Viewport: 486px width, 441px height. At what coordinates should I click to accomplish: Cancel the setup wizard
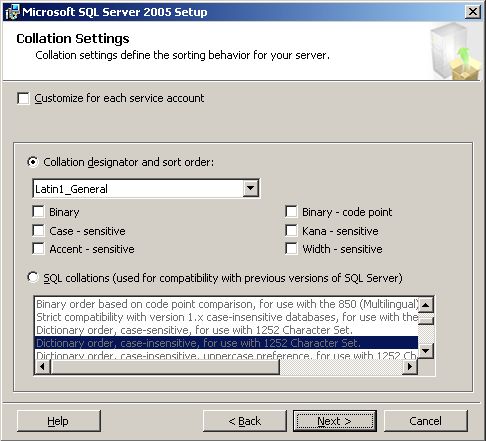coord(426,421)
